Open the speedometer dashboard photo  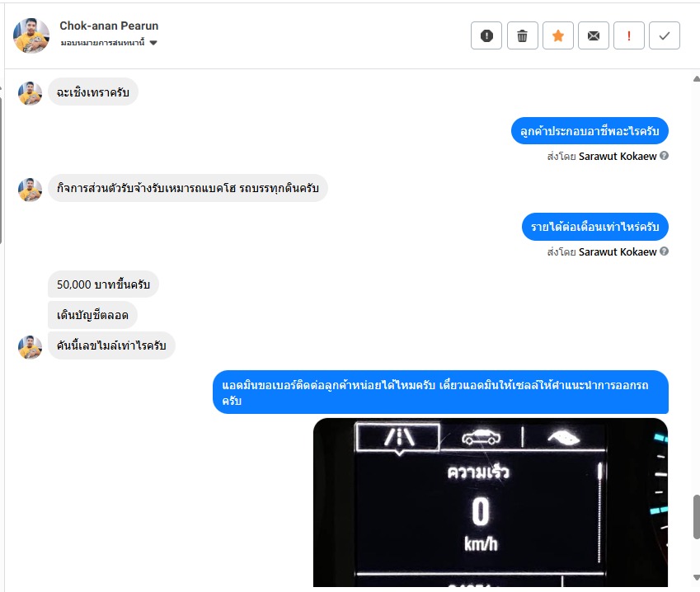[491, 502]
